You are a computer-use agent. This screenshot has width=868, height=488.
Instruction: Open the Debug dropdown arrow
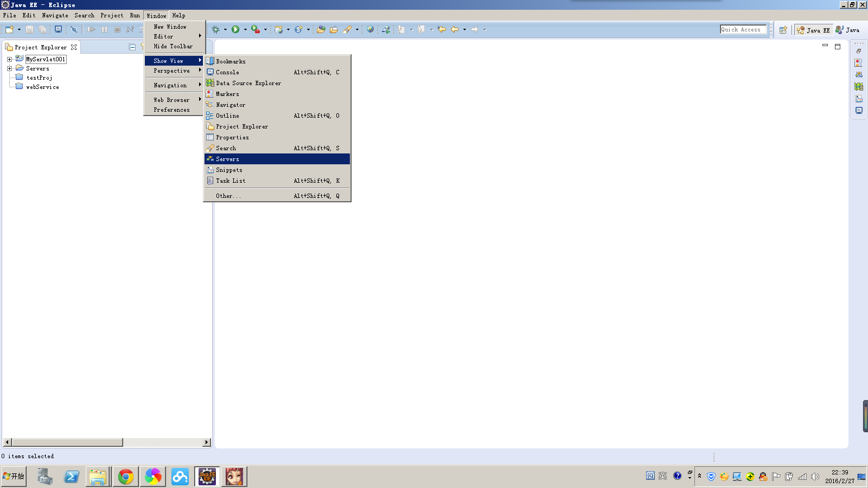tap(225, 30)
